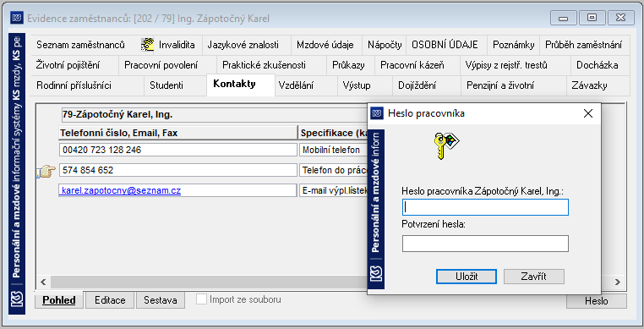Screen dimensions: 644x329
Task: Select phone field 574 854 652
Action: coord(177,170)
